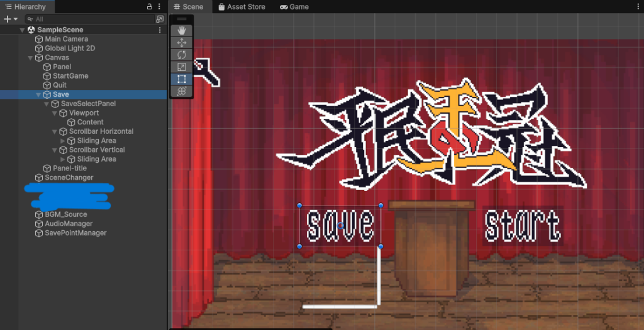Select Main Camera in Hierarchy

[x=66, y=39]
